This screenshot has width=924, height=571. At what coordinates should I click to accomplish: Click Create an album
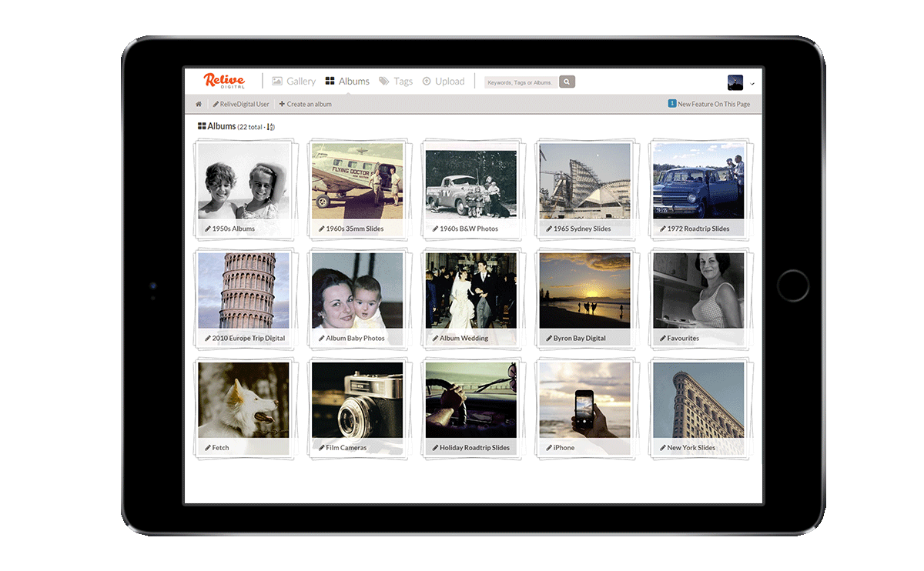click(306, 103)
